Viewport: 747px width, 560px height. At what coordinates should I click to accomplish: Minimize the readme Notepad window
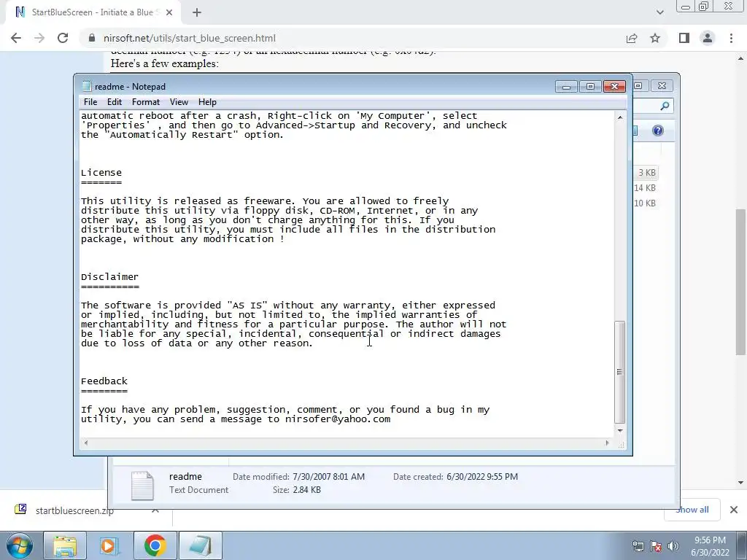[566, 86]
